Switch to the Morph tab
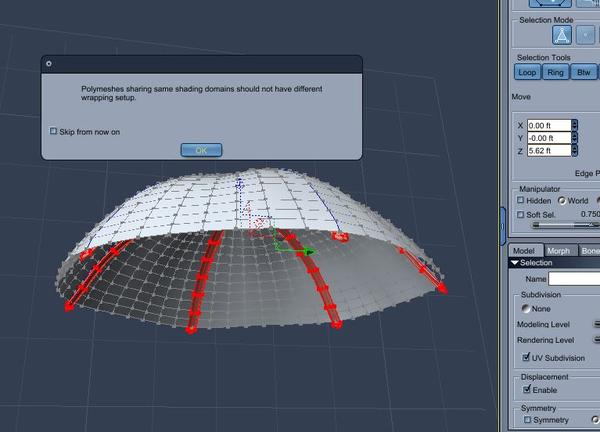 [559, 251]
